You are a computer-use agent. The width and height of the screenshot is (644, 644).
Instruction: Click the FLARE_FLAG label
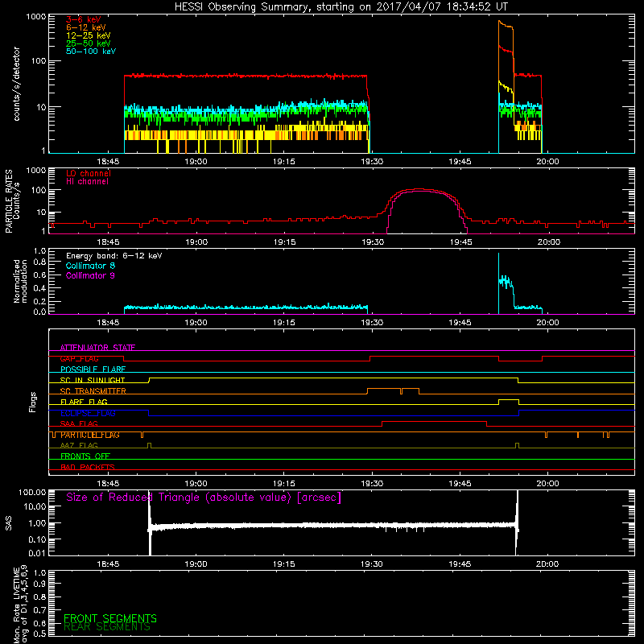tap(84, 402)
